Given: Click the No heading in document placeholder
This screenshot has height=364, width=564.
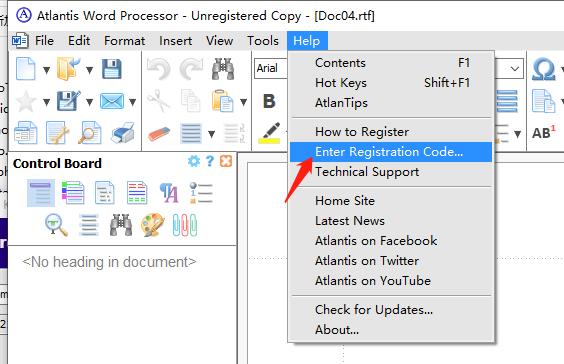Looking at the screenshot, I should (x=109, y=262).
